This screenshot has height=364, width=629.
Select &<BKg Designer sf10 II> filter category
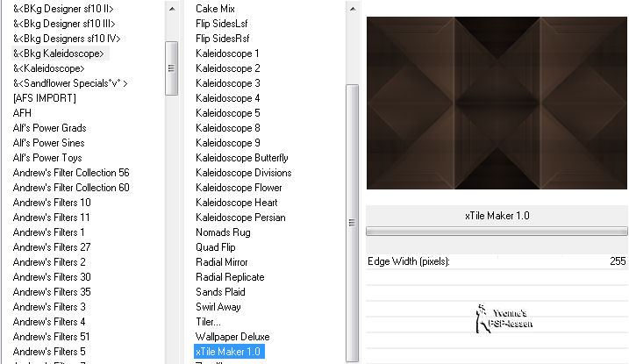[63, 9]
